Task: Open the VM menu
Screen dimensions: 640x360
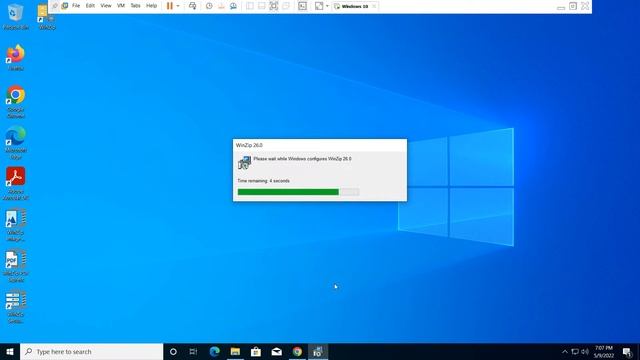Action: (x=121, y=6)
